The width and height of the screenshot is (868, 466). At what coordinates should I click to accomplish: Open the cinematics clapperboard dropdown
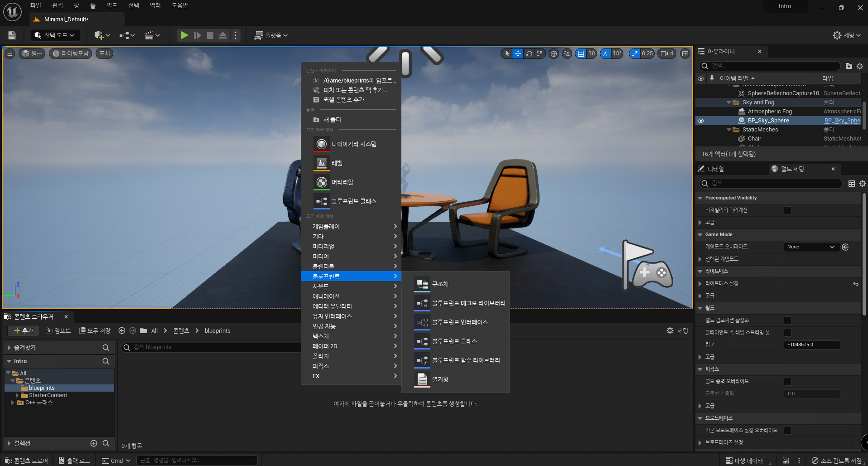(x=152, y=35)
